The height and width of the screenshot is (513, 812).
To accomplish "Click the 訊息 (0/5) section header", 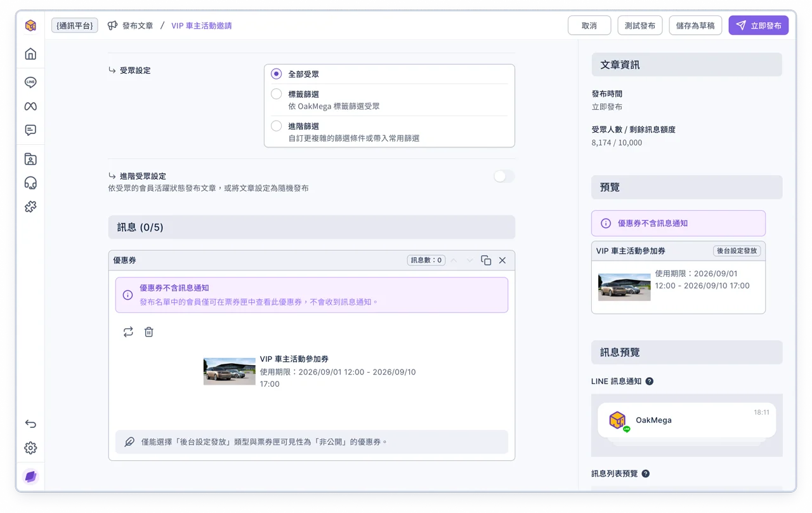I will coord(311,227).
